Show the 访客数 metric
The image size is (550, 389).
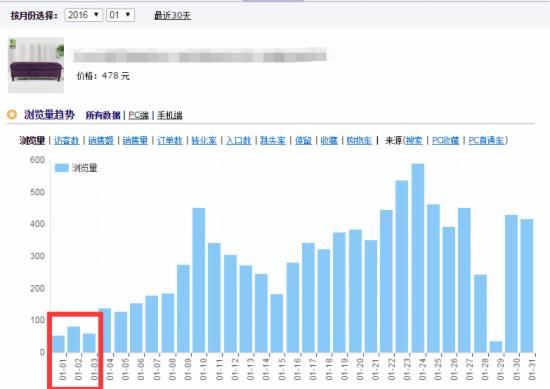(x=66, y=140)
